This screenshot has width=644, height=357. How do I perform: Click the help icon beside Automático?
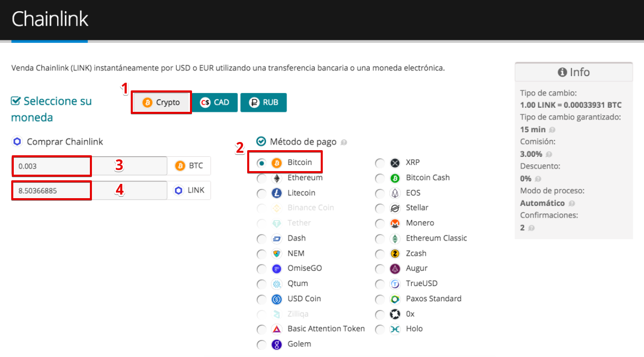point(571,203)
